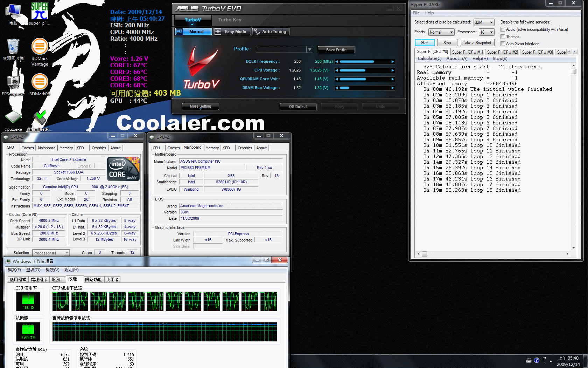
Task: Open Priority dropdown set to Normal
Action: (441, 32)
